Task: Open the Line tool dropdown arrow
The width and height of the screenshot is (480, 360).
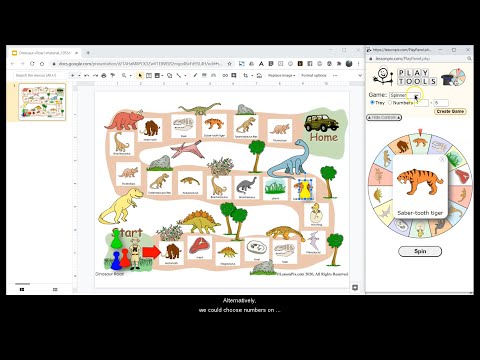Action: click(185, 76)
